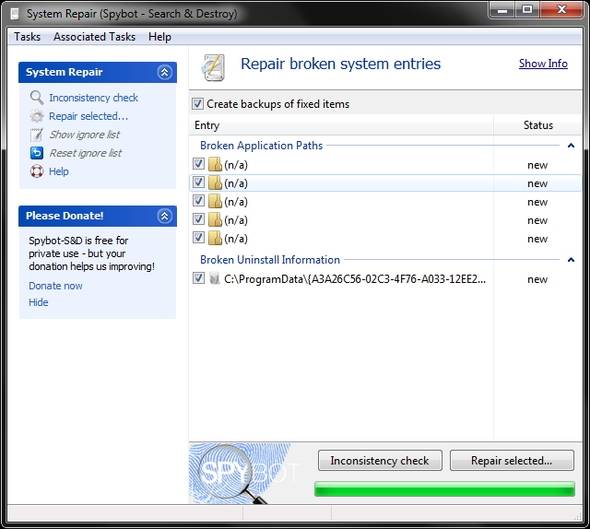
Task: Click the System Repair panel title
Action: [x=64, y=72]
